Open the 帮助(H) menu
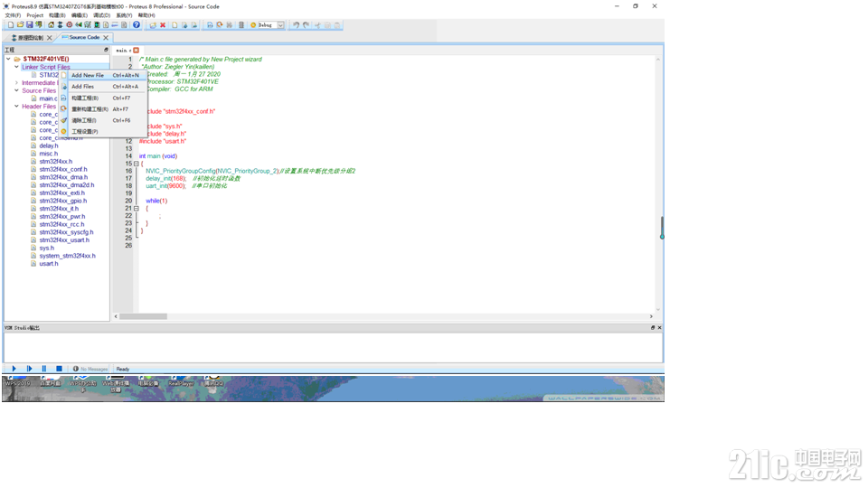This screenshot has width=868, height=488. tap(146, 15)
